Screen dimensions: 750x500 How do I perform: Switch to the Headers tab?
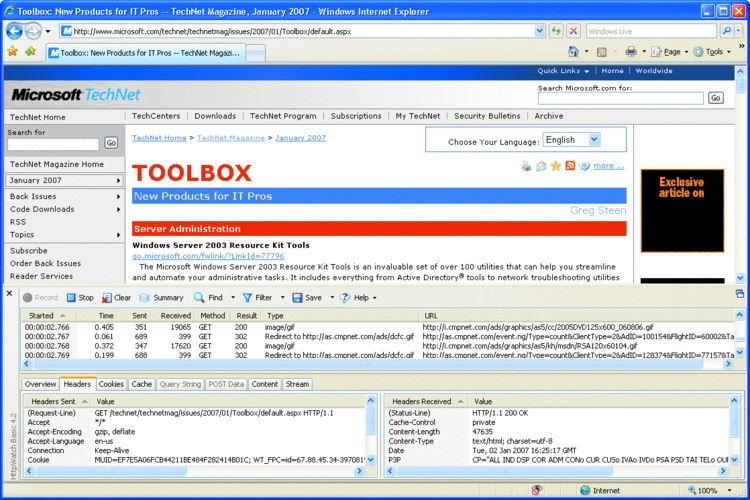77,384
